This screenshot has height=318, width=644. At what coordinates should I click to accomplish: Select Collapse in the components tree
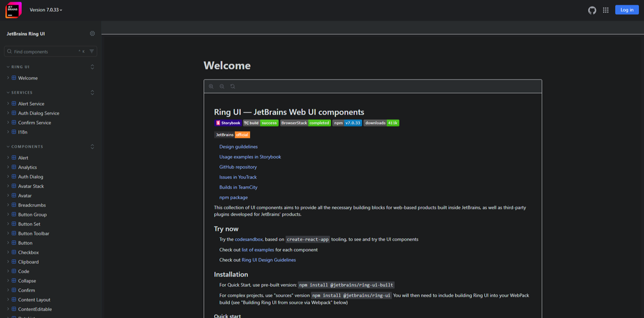(27, 281)
